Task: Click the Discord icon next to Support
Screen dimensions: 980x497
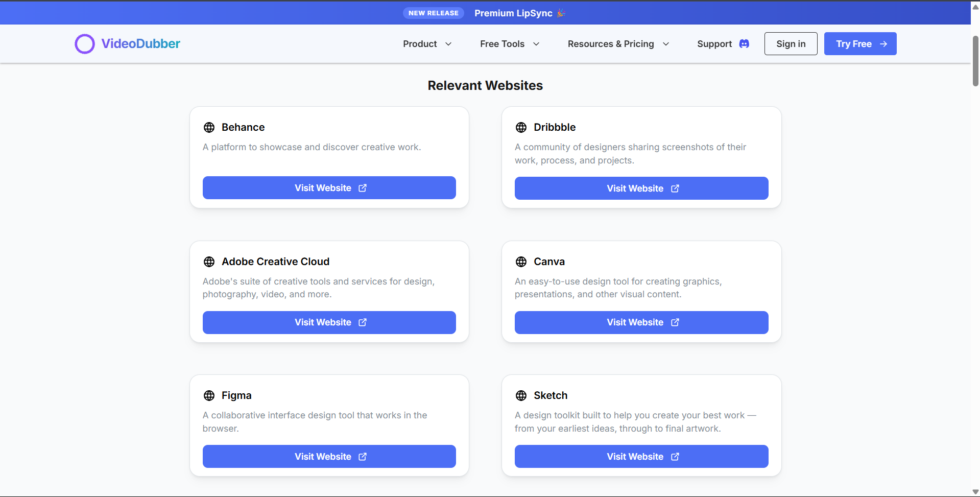Action: [744, 44]
